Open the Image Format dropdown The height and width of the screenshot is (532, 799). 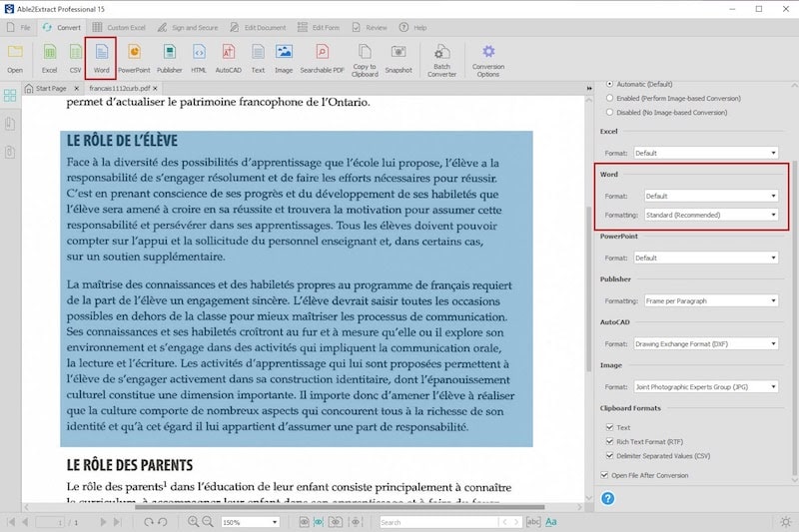pyautogui.click(x=706, y=387)
